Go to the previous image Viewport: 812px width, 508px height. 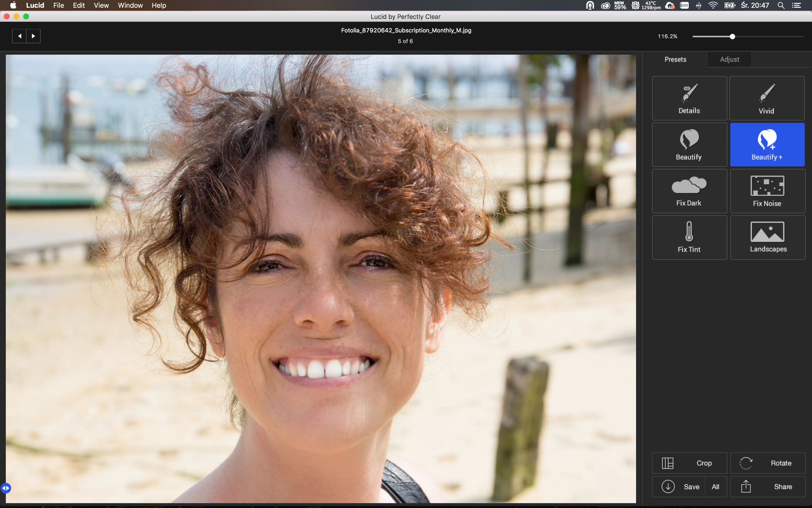point(19,36)
